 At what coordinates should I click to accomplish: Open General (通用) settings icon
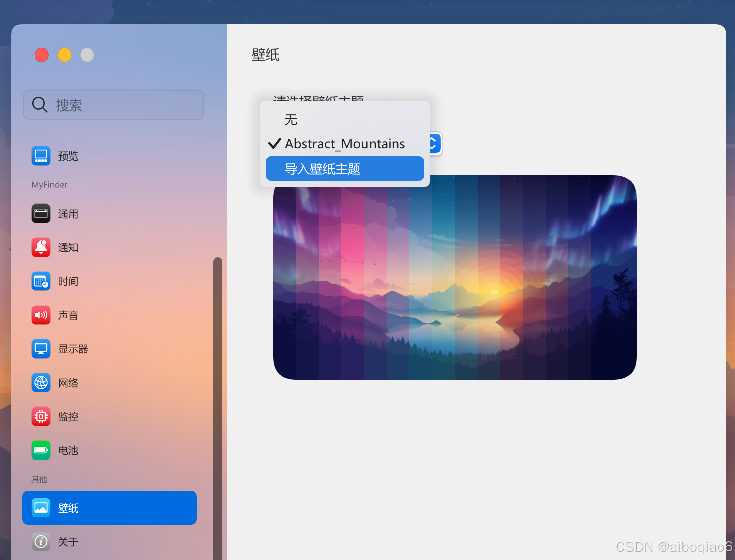41,214
